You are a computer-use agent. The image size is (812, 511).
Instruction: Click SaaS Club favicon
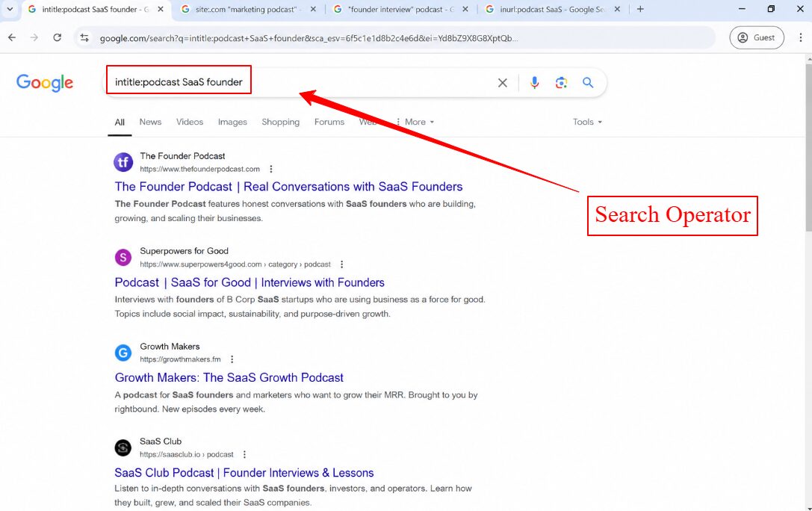(123, 447)
